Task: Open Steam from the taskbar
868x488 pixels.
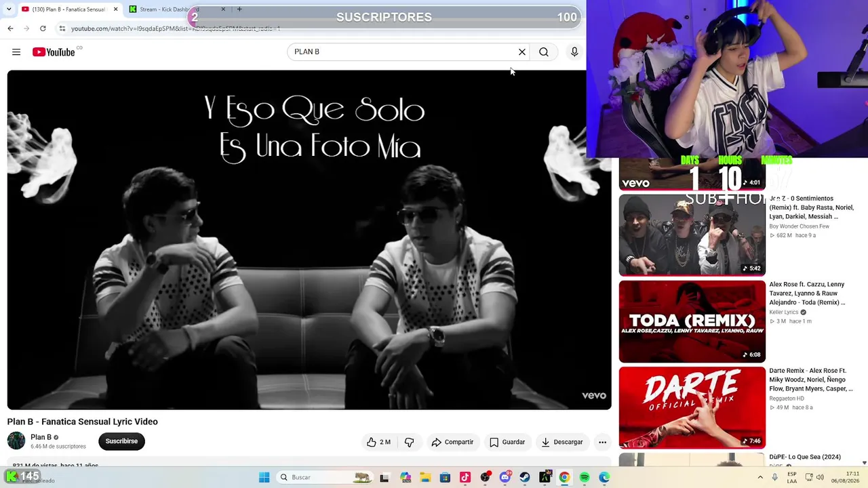Action: pos(525,477)
